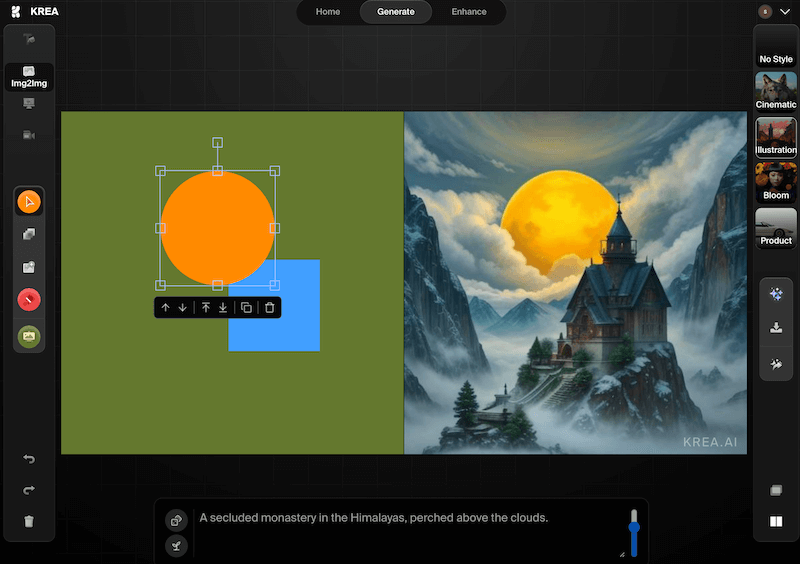Viewport: 800px width, 564px height.
Task: Click the shapes tool in left toolbar
Action: point(29,234)
